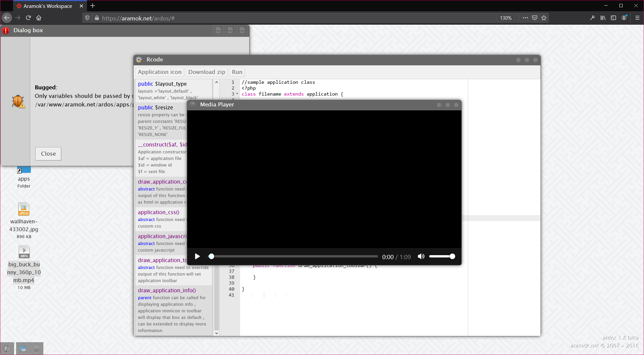Click the Run button in Rcode
Viewport: 644px width, 355px height.
point(237,72)
